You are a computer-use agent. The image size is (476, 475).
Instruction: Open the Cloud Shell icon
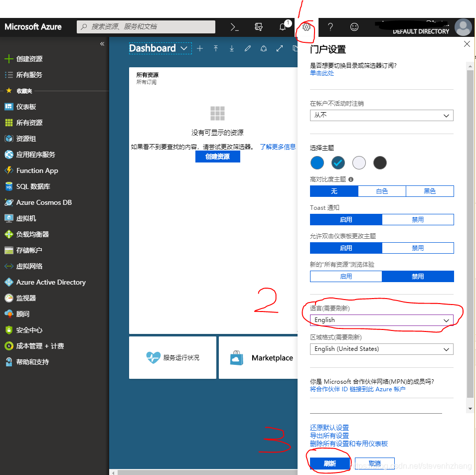click(234, 27)
